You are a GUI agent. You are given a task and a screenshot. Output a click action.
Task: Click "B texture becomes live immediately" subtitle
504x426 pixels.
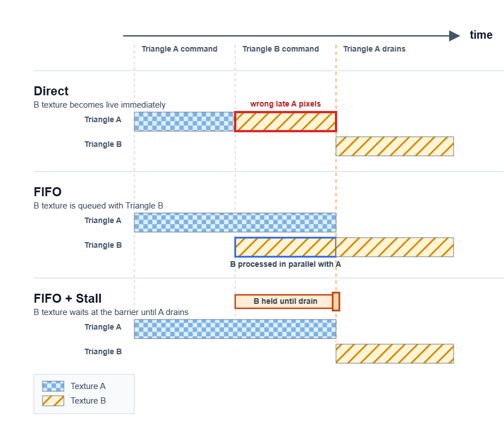coord(100,105)
